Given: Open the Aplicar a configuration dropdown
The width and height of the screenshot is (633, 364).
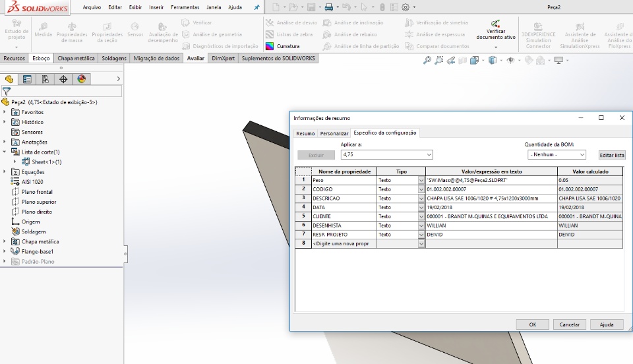Looking at the screenshot, I should click(x=387, y=154).
